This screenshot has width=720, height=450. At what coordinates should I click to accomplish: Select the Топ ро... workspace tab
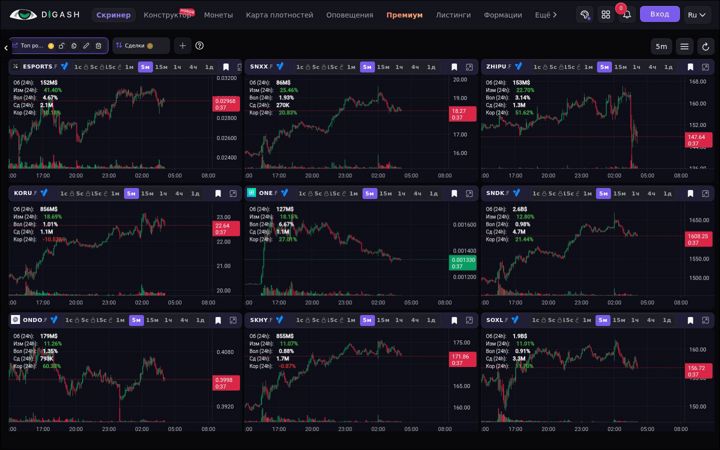[x=31, y=45]
